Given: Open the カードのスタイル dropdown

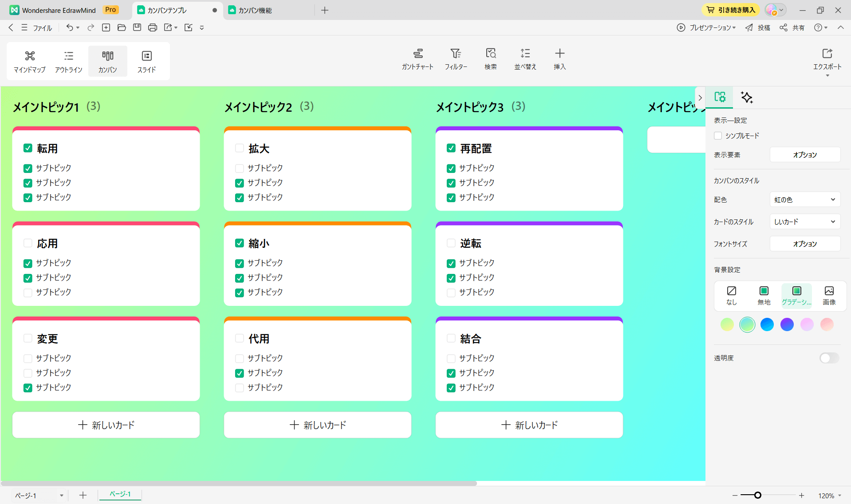Looking at the screenshot, I should click(x=804, y=221).
